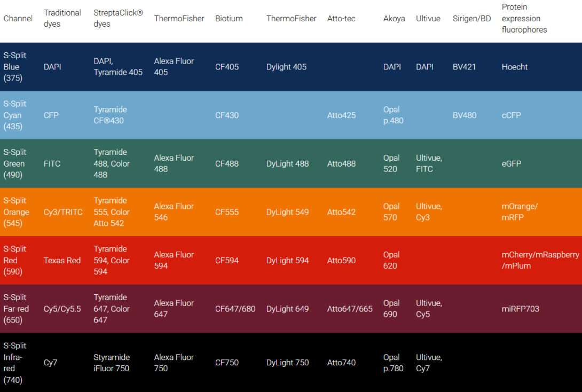Click the 'Texas Red' cell
The image size is (582, 392).
tap(62, 260)
